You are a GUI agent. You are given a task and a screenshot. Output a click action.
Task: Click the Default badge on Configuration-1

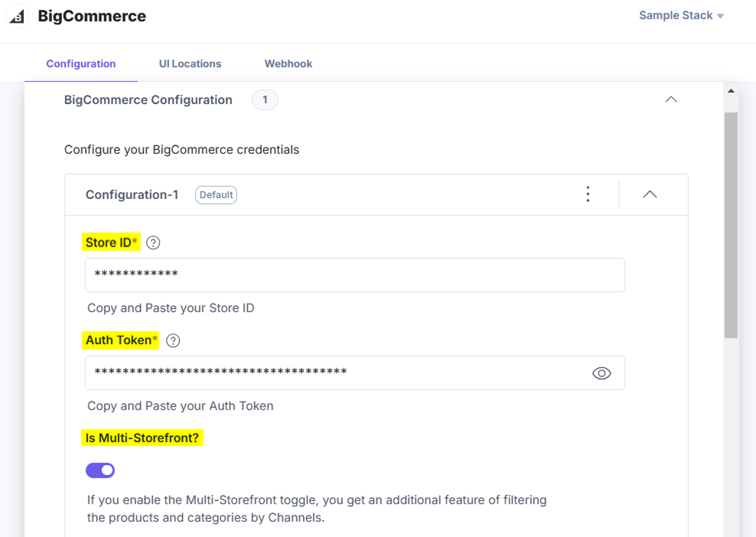216,195
